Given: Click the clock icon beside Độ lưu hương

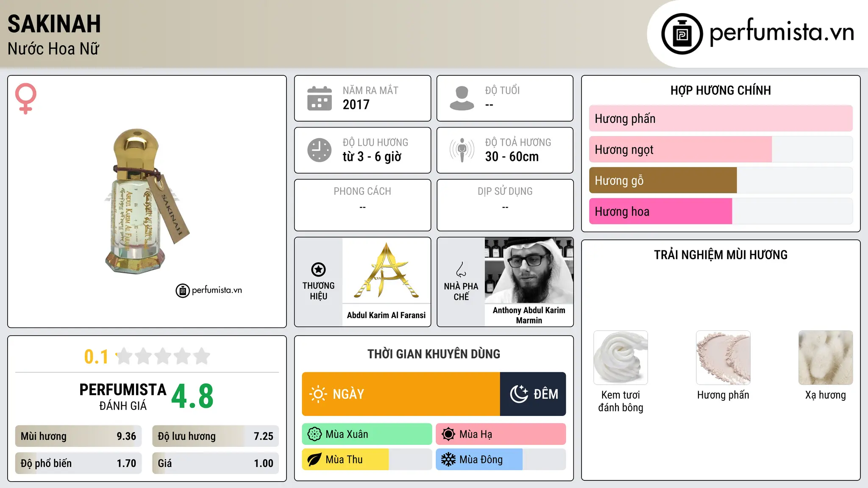Looking at the screenshot, I should click(320, 150).
